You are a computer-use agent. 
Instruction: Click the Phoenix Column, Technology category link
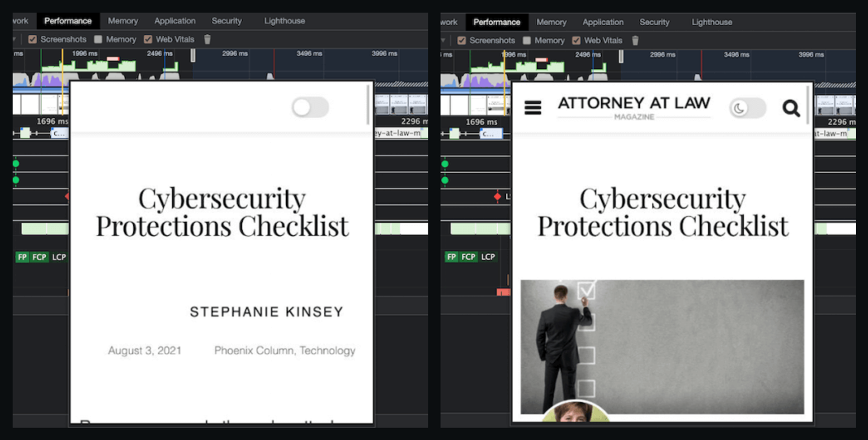point(285,351)
